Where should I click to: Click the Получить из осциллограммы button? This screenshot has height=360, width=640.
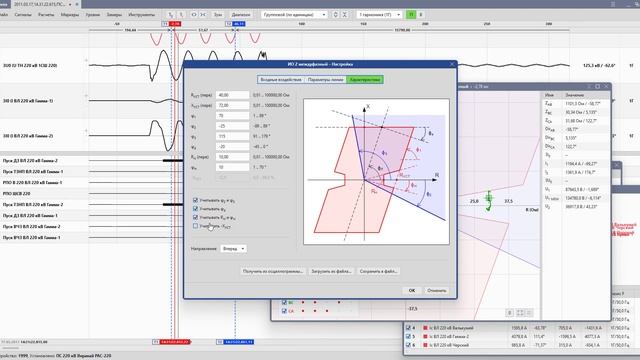tap(273, 271)
